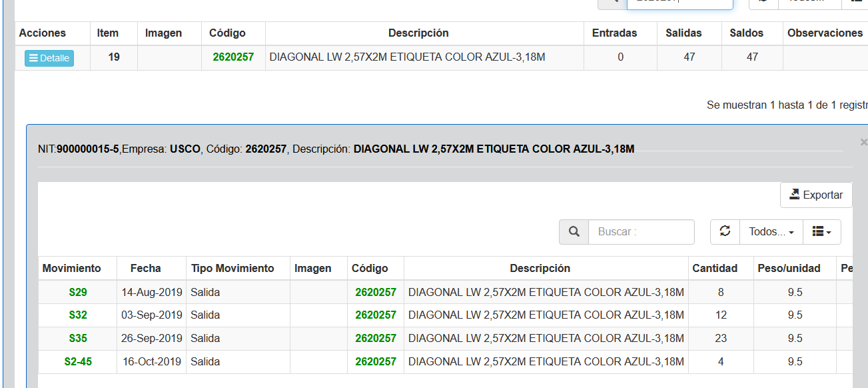Click code 2620257 in the S35 row
868x388 pixels.
[x=376, y=338]
